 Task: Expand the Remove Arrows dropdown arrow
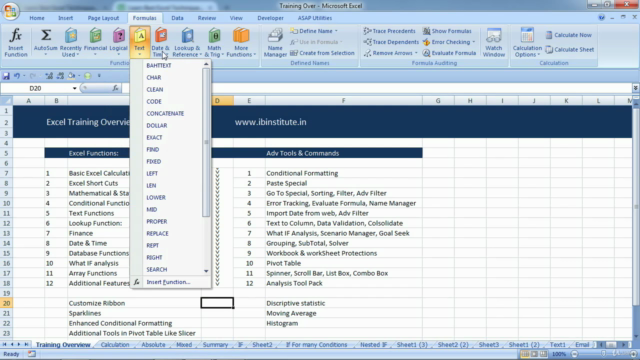pos(416,53)
